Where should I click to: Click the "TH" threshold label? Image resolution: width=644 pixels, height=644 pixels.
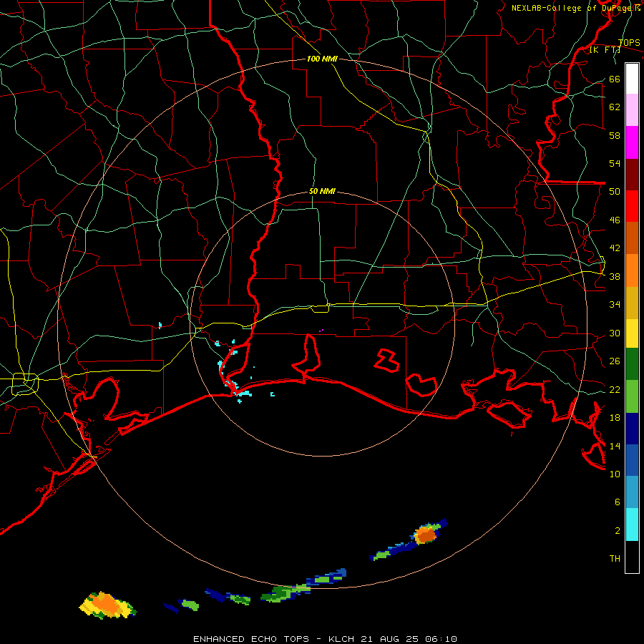tap(615, 559)
